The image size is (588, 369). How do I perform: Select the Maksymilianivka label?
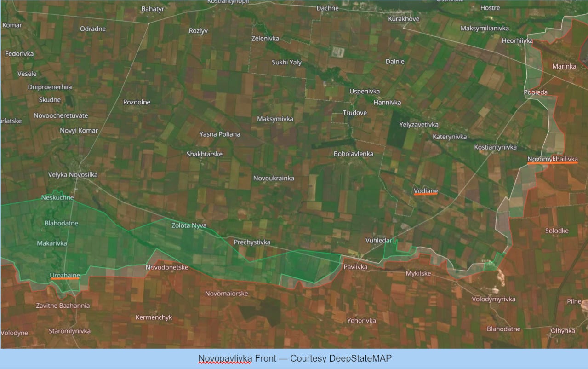(485, 29)
